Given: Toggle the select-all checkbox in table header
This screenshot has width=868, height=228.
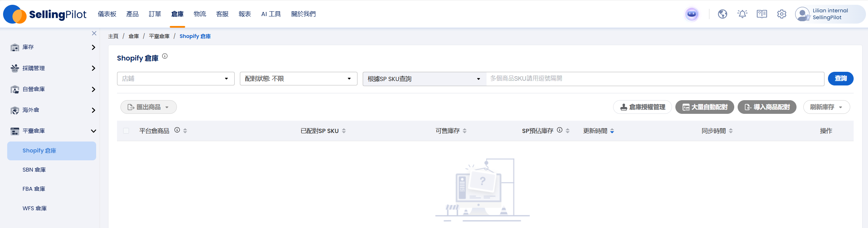Looking at the screenshot, I should (x=126, y=131).
